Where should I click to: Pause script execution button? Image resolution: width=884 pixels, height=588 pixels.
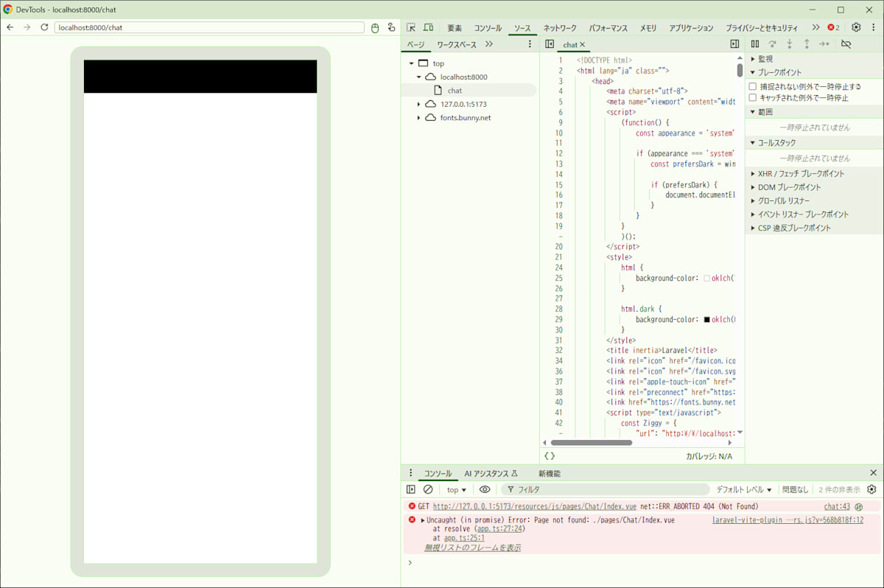point(755,44)
